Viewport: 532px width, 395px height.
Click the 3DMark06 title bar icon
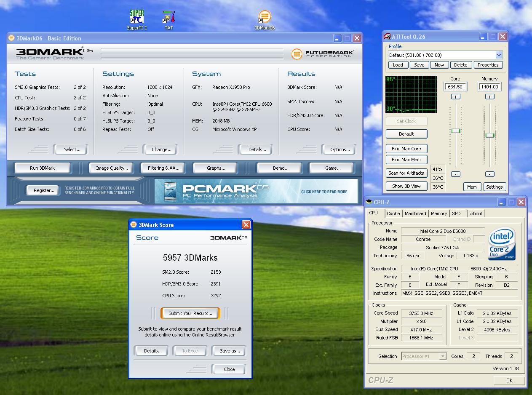(12, 38)
